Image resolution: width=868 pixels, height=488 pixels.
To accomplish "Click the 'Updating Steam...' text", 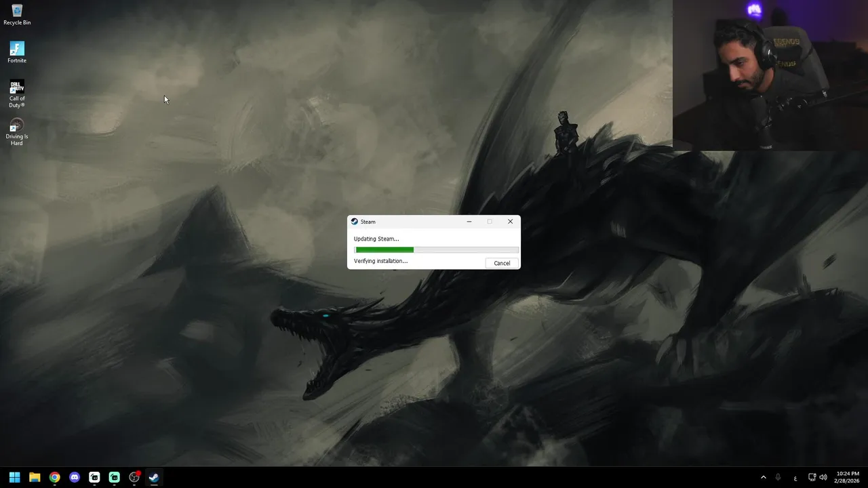I will (x=376, y=239).
